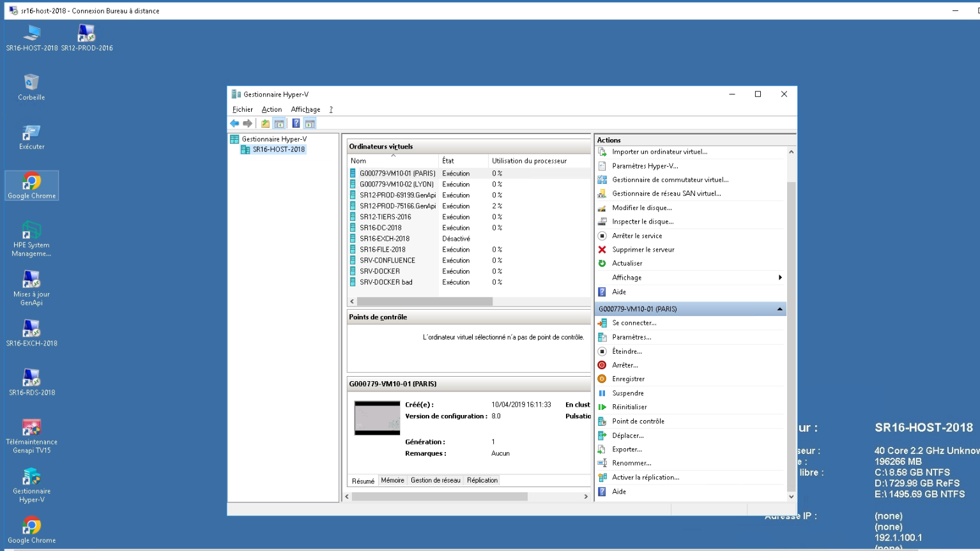The image size is (980, 551).
Task: Switch to the Réplication tab
Action: pyautogui.click(x=482, y=480)
